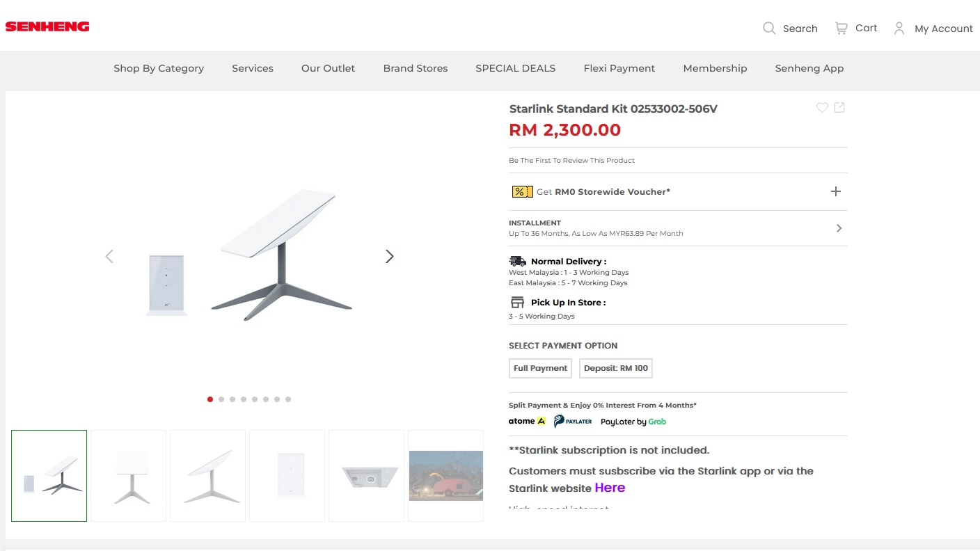
Task: Open the shopping cart icon
Action: (841, 29)
